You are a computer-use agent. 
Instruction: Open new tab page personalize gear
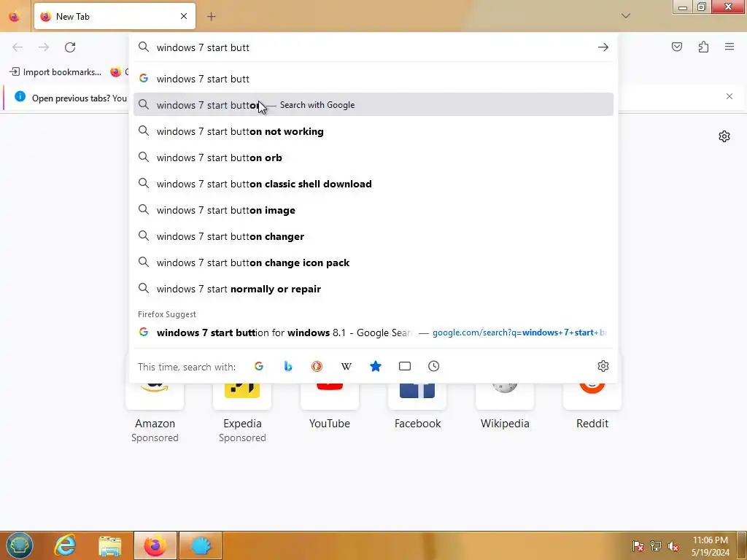click(x=724, y=136)
